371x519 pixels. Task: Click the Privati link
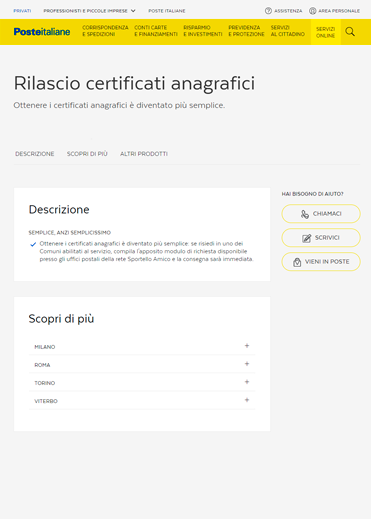[x=22, y=11]
